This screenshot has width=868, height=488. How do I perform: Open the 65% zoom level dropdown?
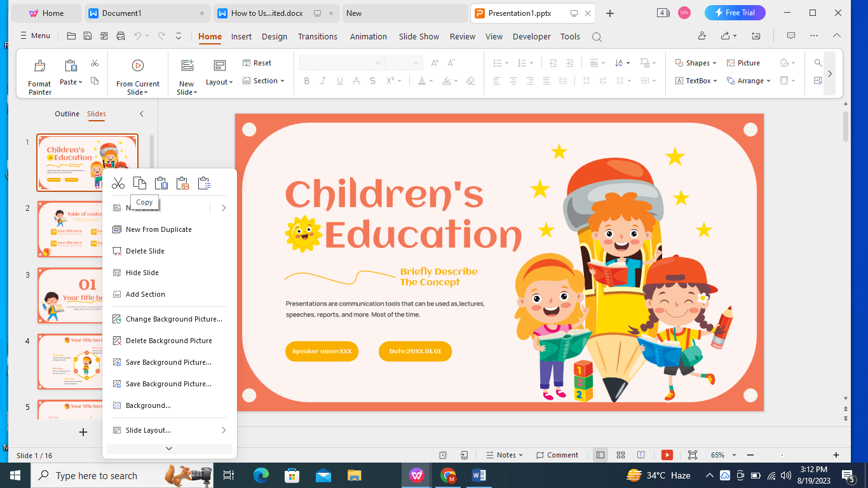(722, 455)
